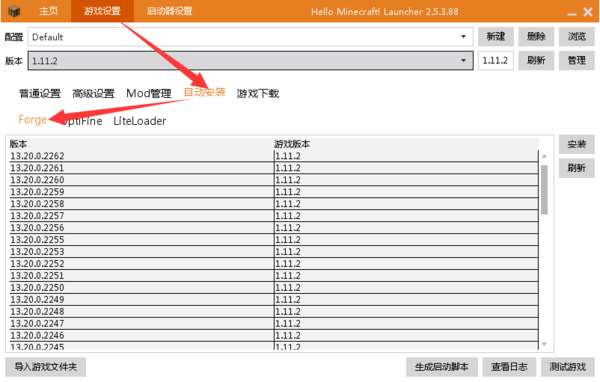Open the 主页 tab
Screen dimensions: 600x382
[x=49, y=11]
